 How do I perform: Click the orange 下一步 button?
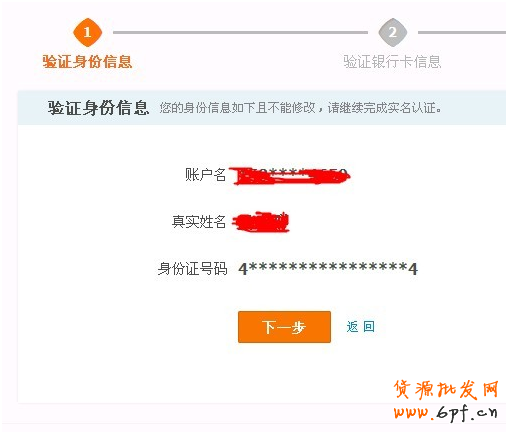284,327
